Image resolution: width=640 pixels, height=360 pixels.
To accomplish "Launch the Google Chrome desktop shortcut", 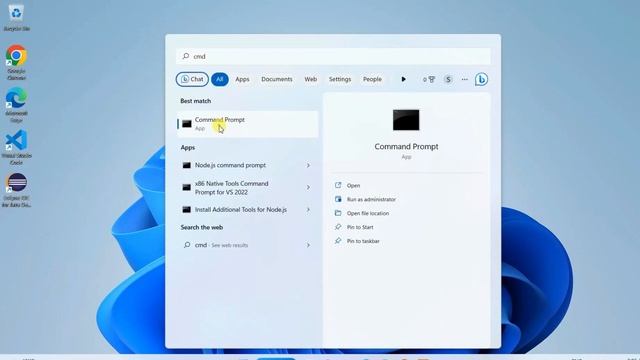I will pos(16,62).
